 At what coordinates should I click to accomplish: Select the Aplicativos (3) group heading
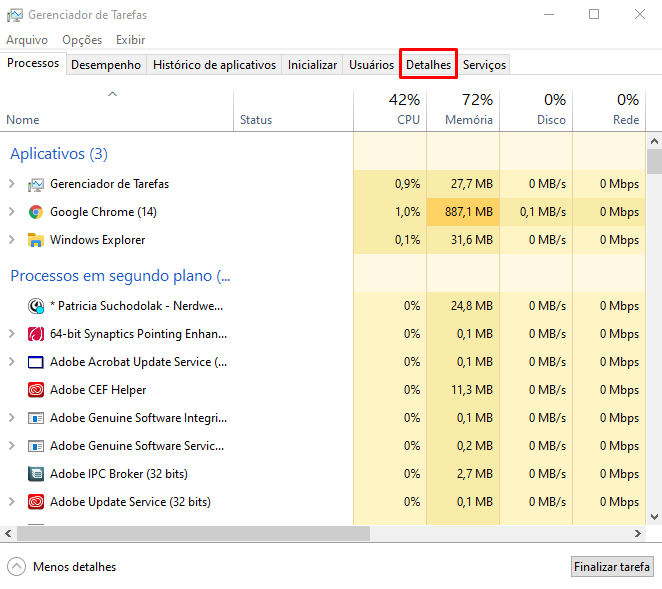coord(59,154)
